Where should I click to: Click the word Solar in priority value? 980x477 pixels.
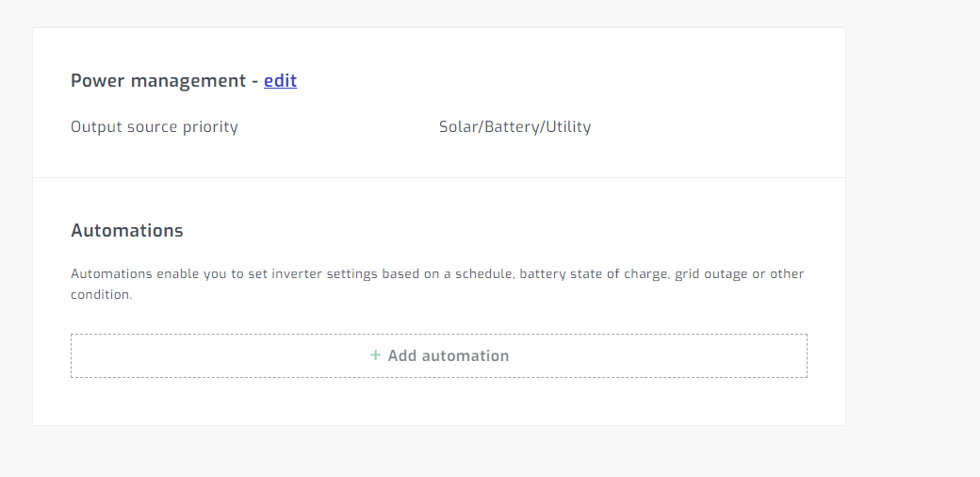point(459,127)
